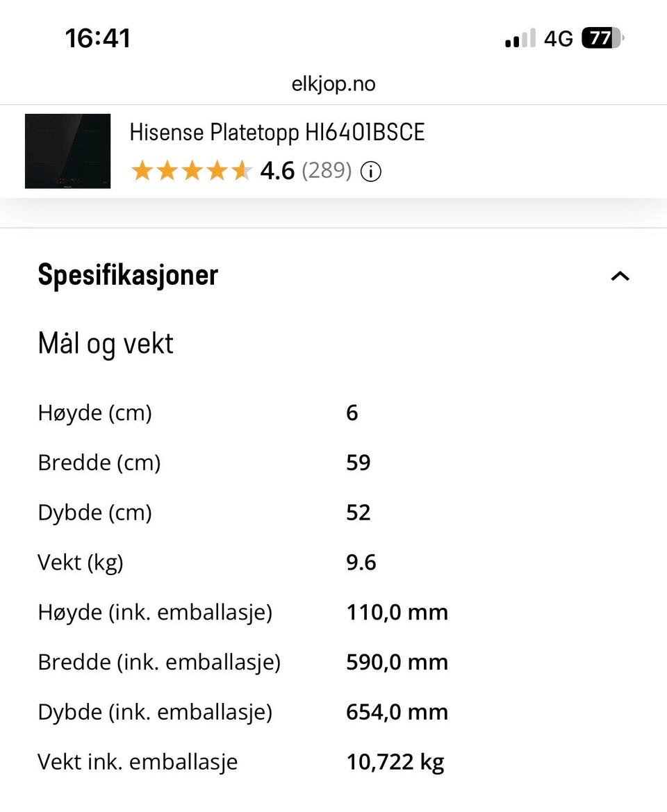Screen dimensions: 667x812
Task: Click the Vekt (kg) value 9.6
Action: pyautogui.click(x=361, y=562)
